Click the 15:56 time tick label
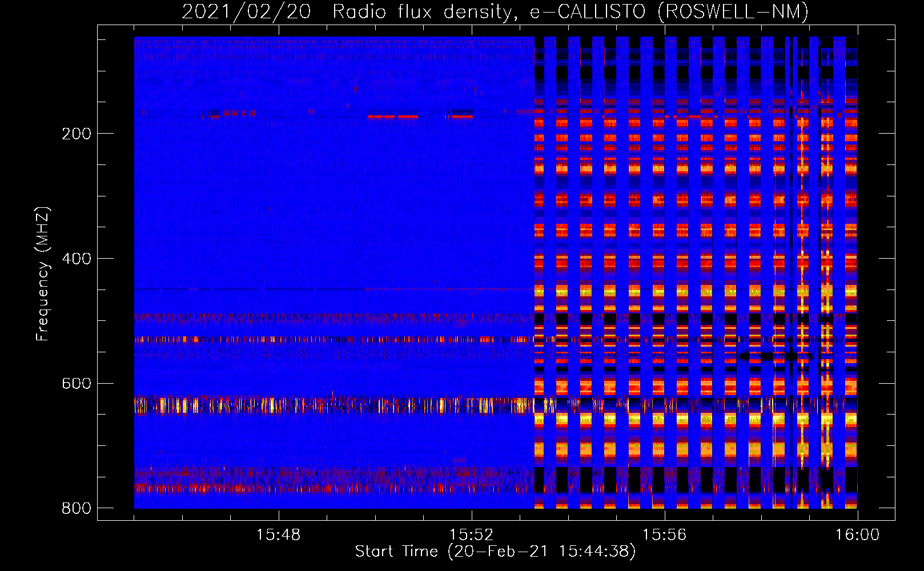This screenshot has height=571, width=924. (x=664, y=535)
